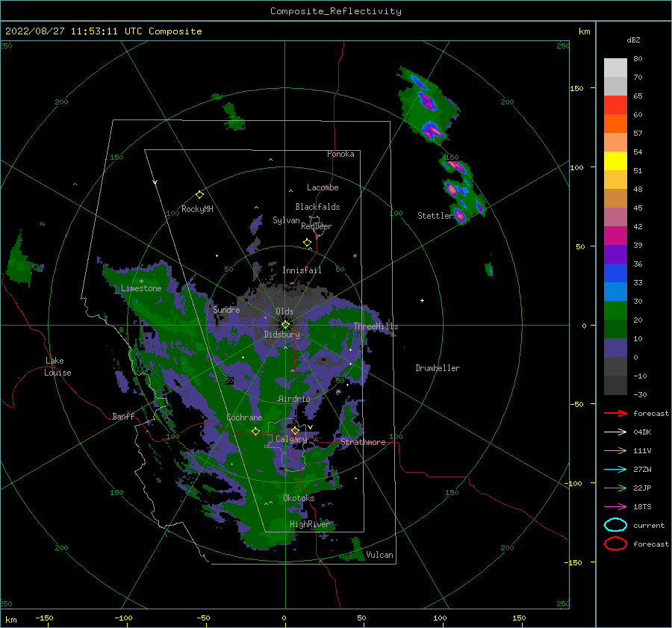This screenshot has width=672, height=628.
Task: Click the current legend label
Action: (649, 525)
